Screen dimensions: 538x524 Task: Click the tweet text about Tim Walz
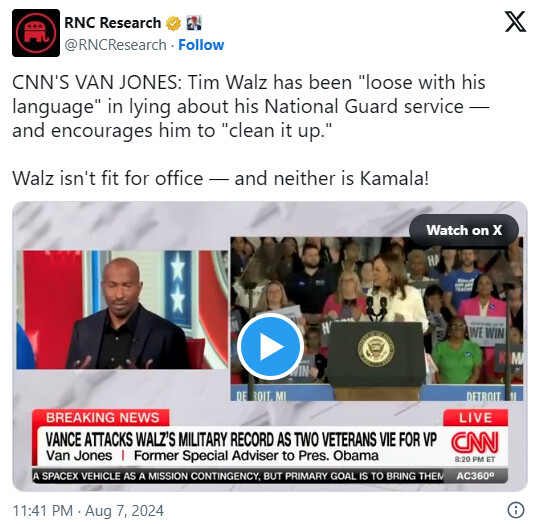pos(250,106)
